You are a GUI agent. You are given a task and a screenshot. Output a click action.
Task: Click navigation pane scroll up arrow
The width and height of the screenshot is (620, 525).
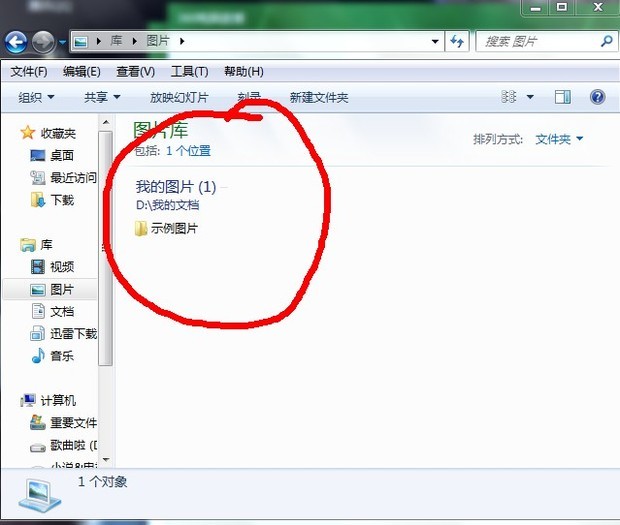pos(106,122)
